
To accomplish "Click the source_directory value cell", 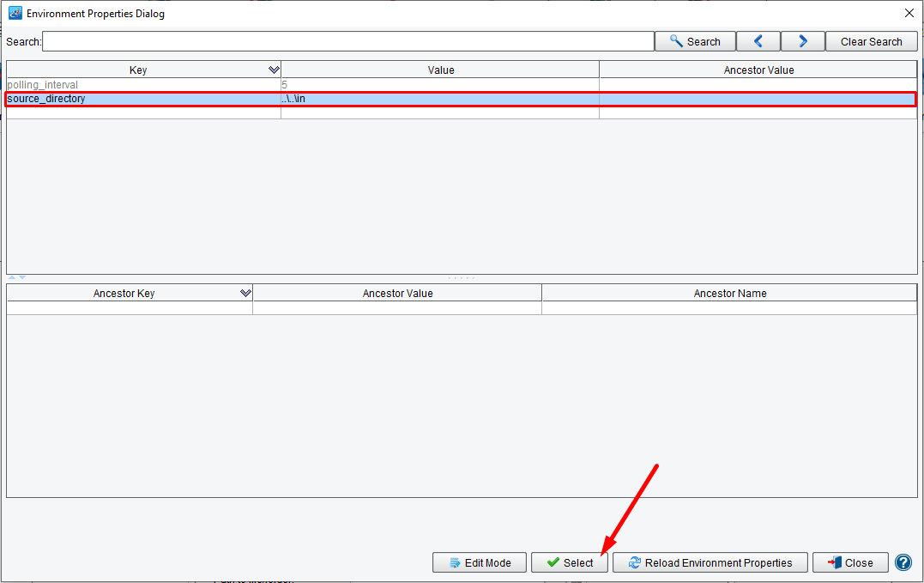I will tap(439, 99).
